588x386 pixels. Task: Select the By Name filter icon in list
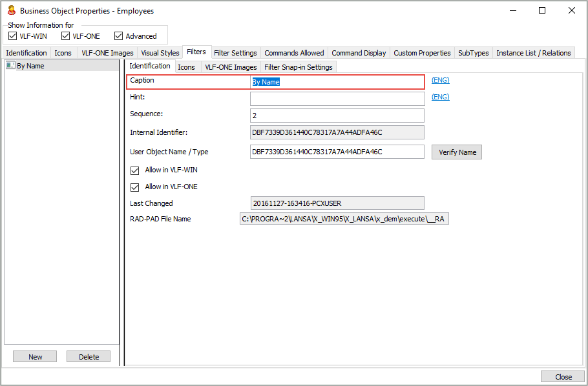pos(10,65)
